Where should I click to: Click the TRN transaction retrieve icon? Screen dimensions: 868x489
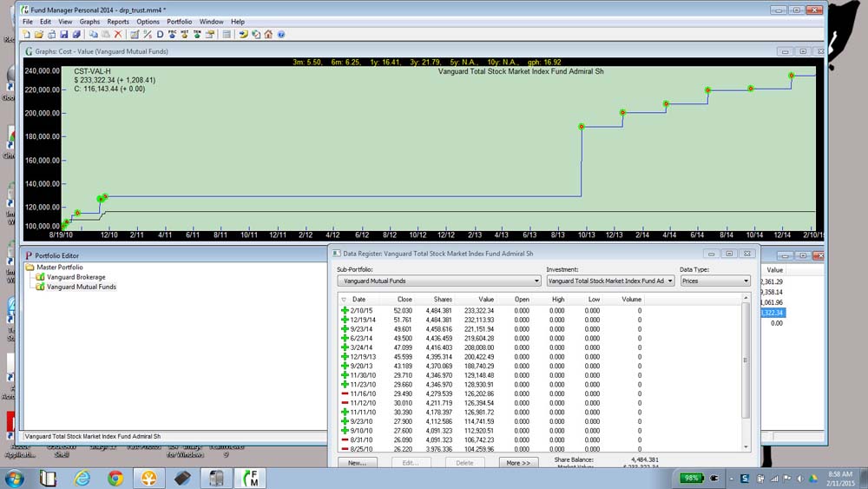pos(197,35)
